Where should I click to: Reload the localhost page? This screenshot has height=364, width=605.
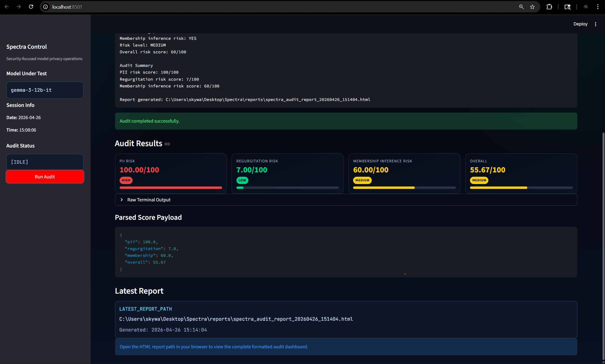[x=31, y=7]
